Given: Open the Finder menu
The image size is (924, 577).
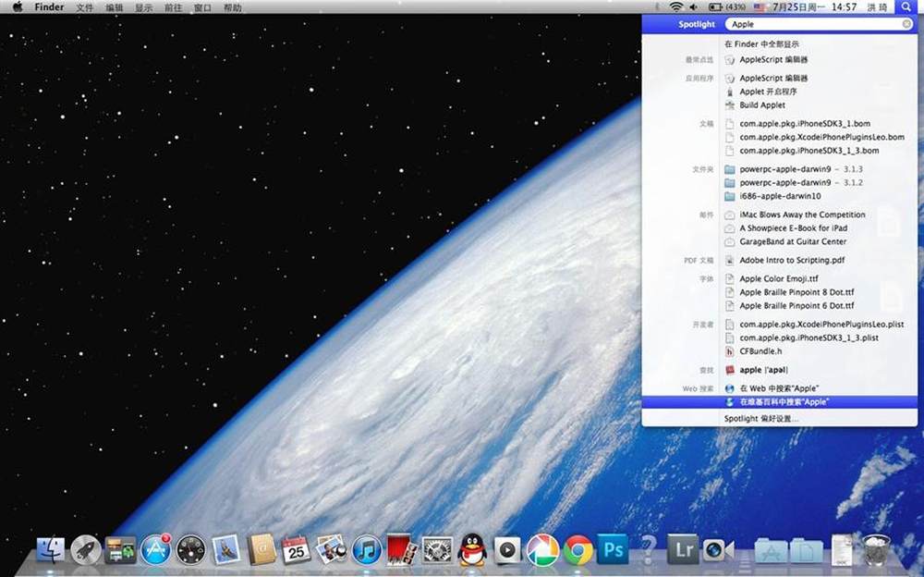Looking at the screenshot, I should tap(49, 7).
